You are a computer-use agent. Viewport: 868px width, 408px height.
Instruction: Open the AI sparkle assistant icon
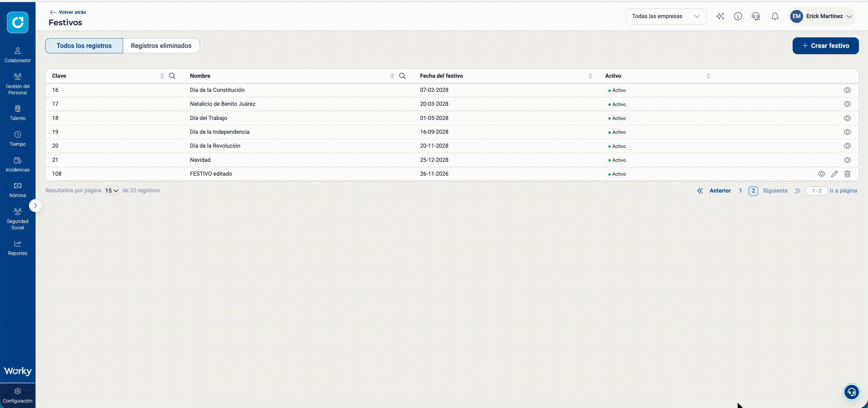coord(720,16)
